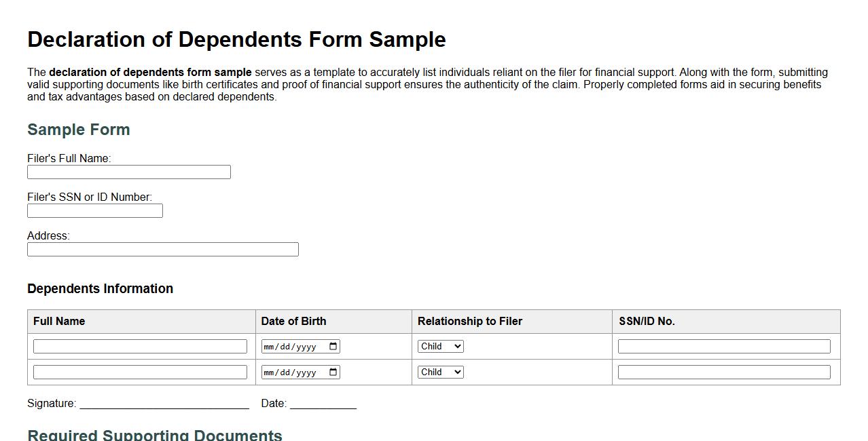Screen dimensions: 868x441
Task: Click the first dependent's SSN/ID No. field
Action: [x=723, y=345]
